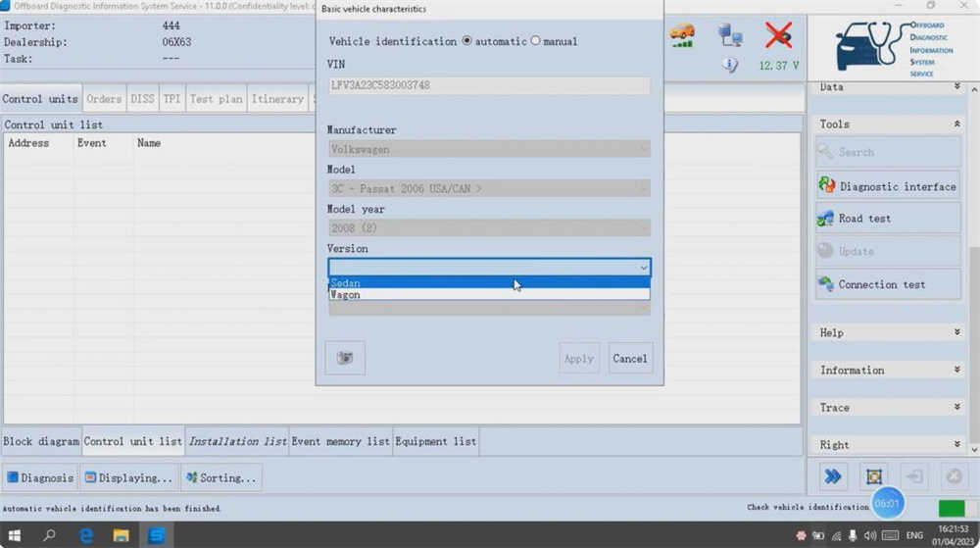Click the network computers connection icon
This screenshot has height=548, width=980.
730,35
